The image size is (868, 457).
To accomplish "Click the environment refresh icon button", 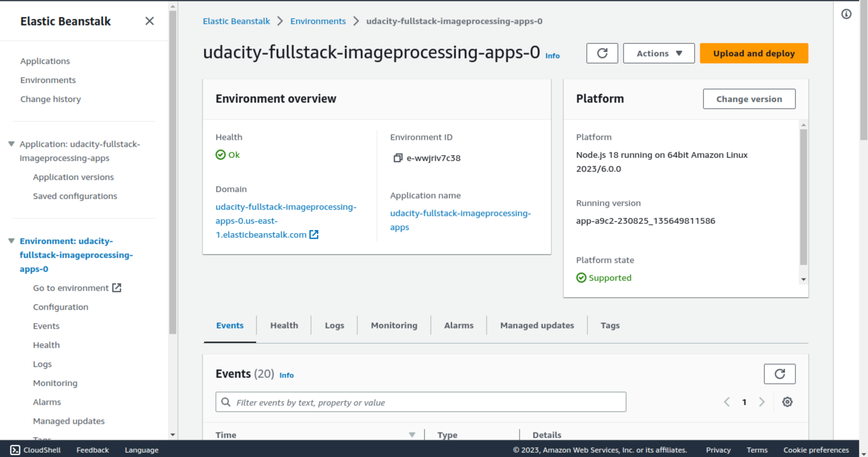I will tap(602, 53).
